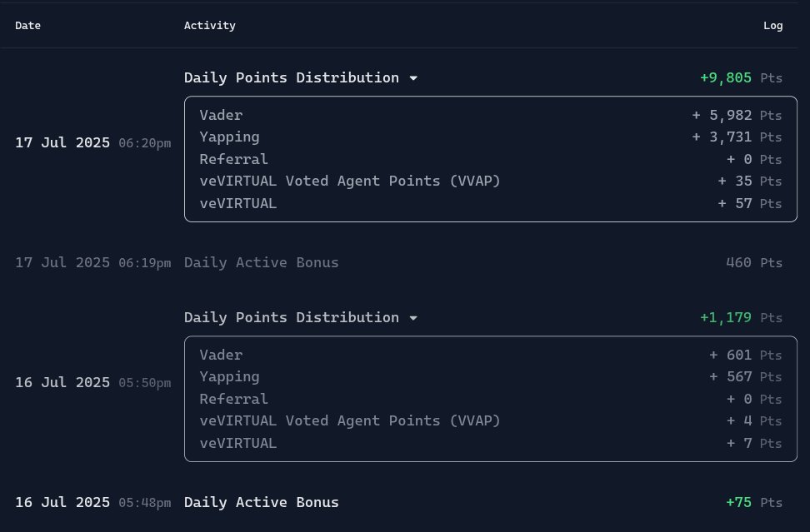The width and height of the screenshot is (810, 532).
Task: Select the 17 Jul Daily Points Distribution title
Action: [292, 78]
